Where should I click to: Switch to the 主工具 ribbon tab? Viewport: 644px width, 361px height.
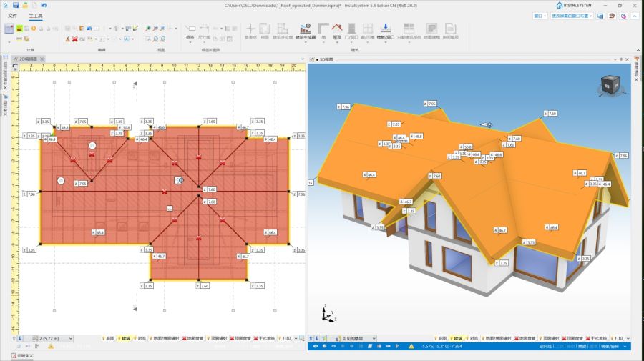click(35, 15)
